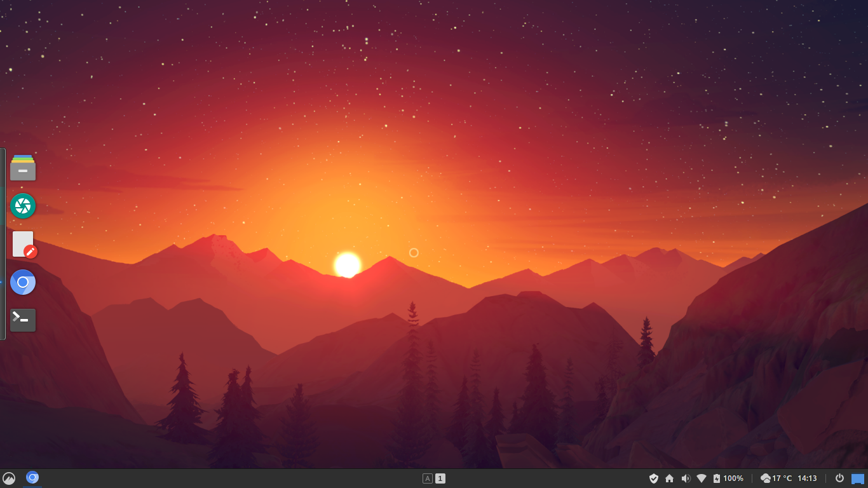
Task: Open the application menu with mountain logo
Action: 9,478
